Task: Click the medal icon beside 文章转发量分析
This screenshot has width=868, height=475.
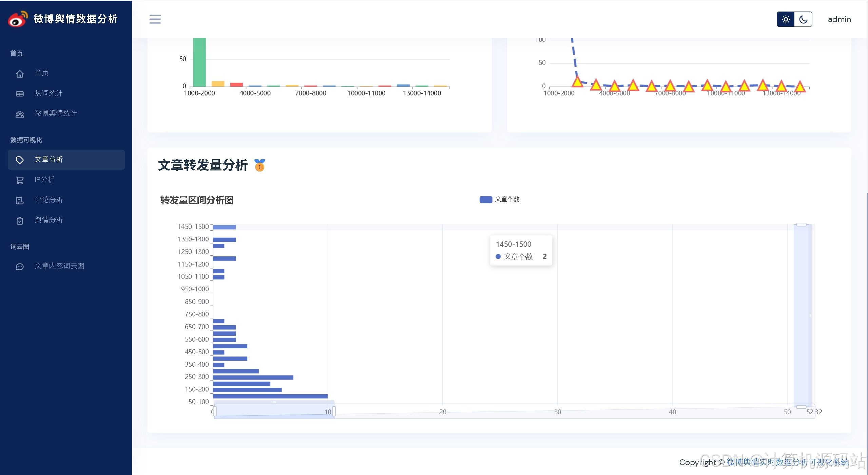Action: [x=259, y=165]
